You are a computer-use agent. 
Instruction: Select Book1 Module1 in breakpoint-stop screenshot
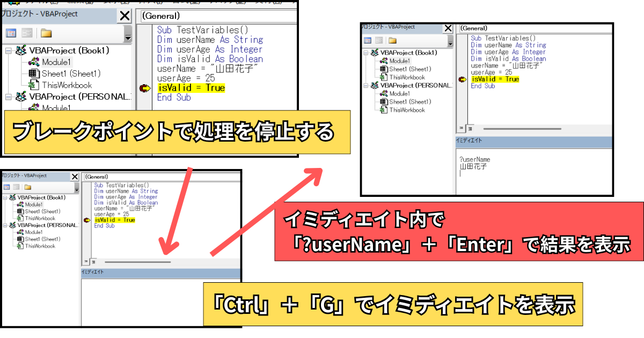(x=56, y=62)
